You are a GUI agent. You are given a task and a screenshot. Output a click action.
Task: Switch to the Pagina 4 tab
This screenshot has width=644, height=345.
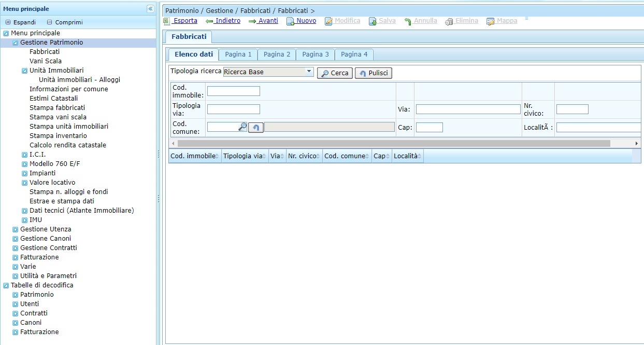pyautogui.click(x=354, y=54)
